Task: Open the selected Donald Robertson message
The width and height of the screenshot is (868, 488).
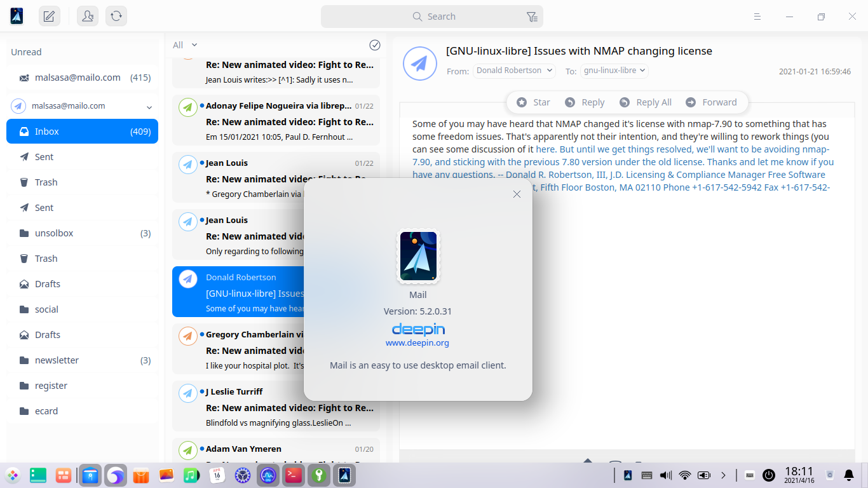Action: coord(238,292)
